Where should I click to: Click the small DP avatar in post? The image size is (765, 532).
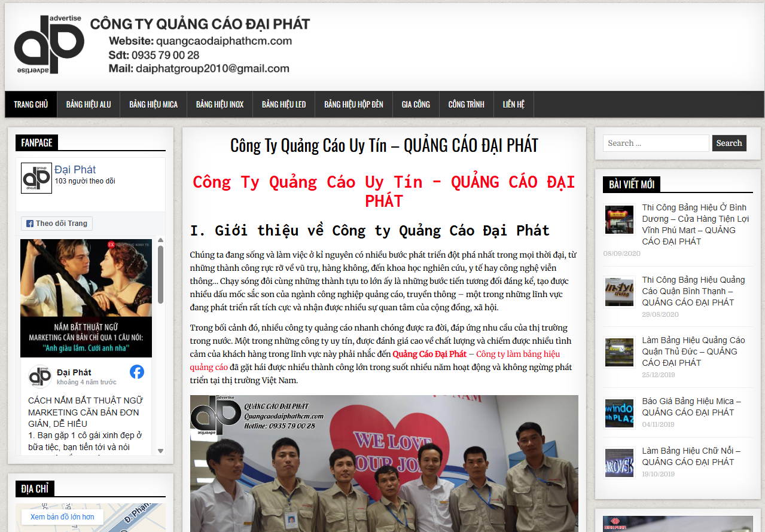pyautogui.click(x=40, y=377)
